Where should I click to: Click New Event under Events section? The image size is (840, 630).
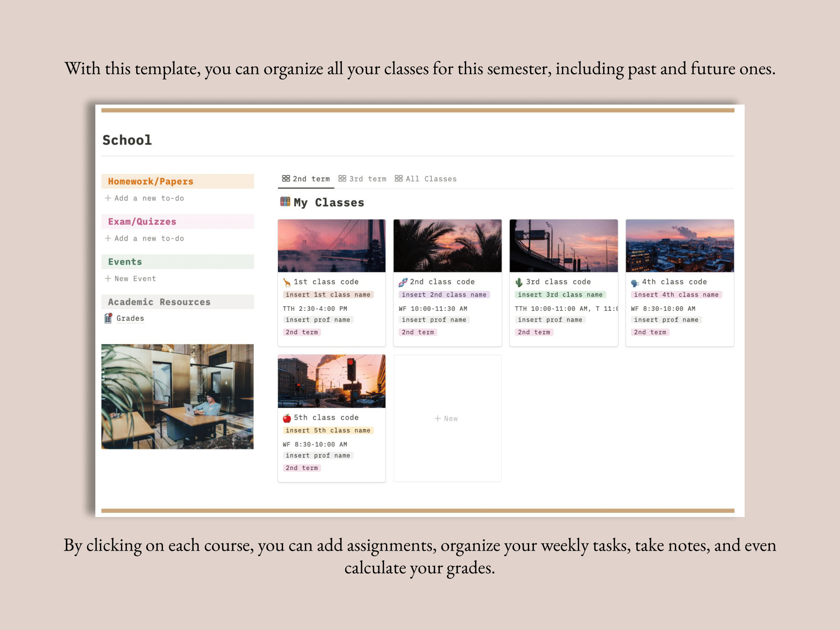tap(134, 278)
